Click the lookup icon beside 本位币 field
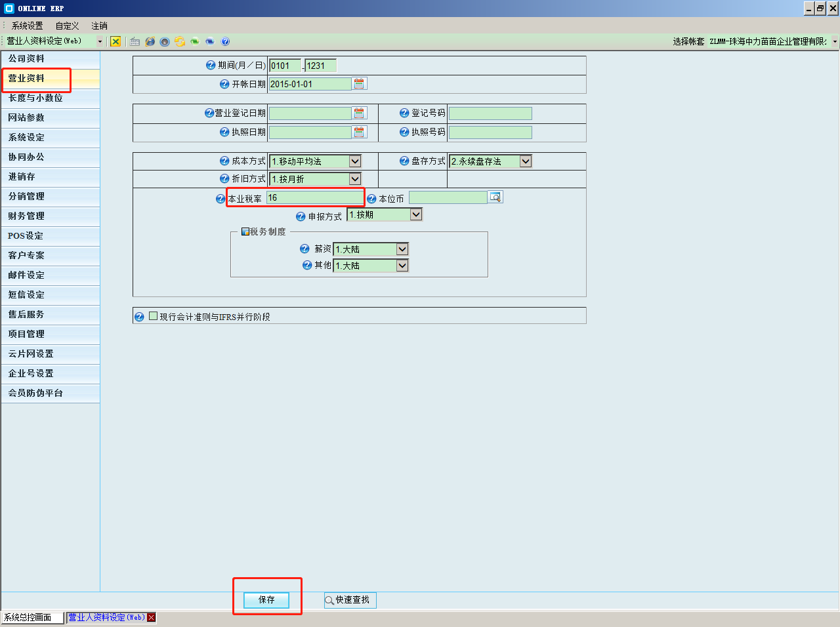Screen dimensions: 840x627 [x=495, y=197]
